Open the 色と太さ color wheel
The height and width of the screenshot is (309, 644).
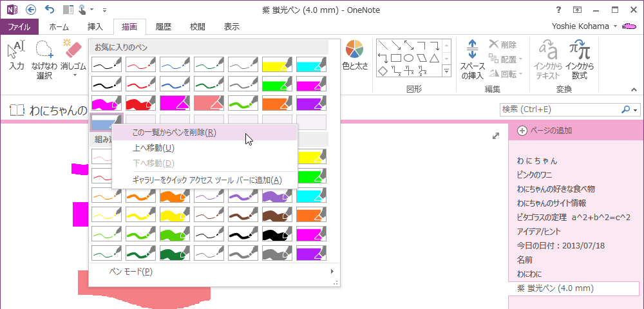[x=354, y=55]
